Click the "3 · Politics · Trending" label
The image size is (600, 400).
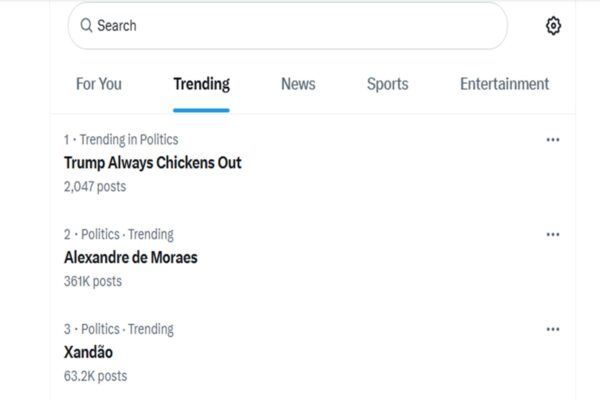(x=118, y=329)
